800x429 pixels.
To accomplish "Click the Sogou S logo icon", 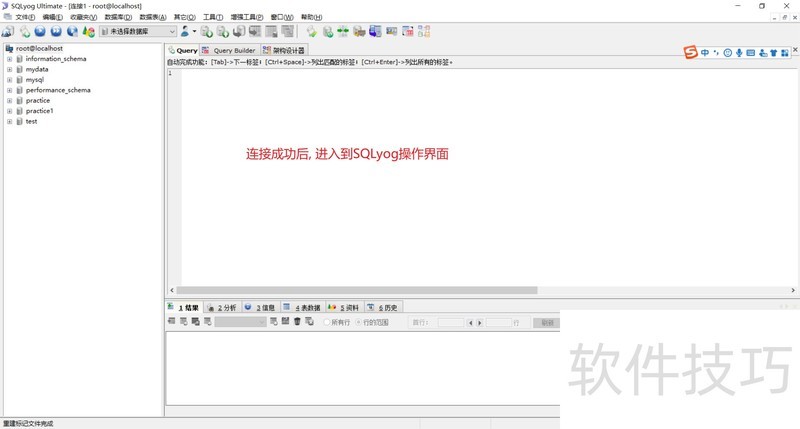I will coord(690,52).
